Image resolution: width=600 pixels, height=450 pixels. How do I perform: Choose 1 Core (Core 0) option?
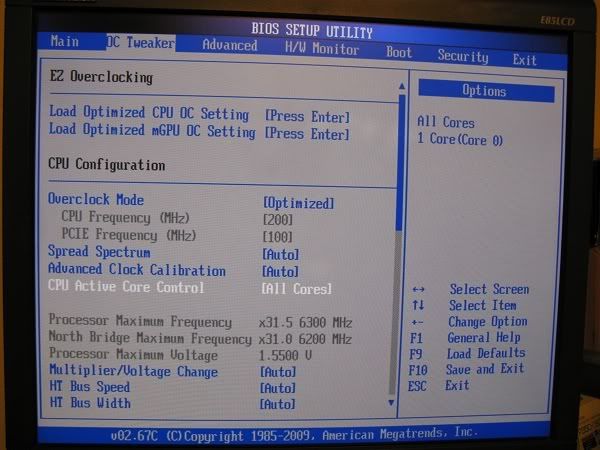click(x=460, y=139)
